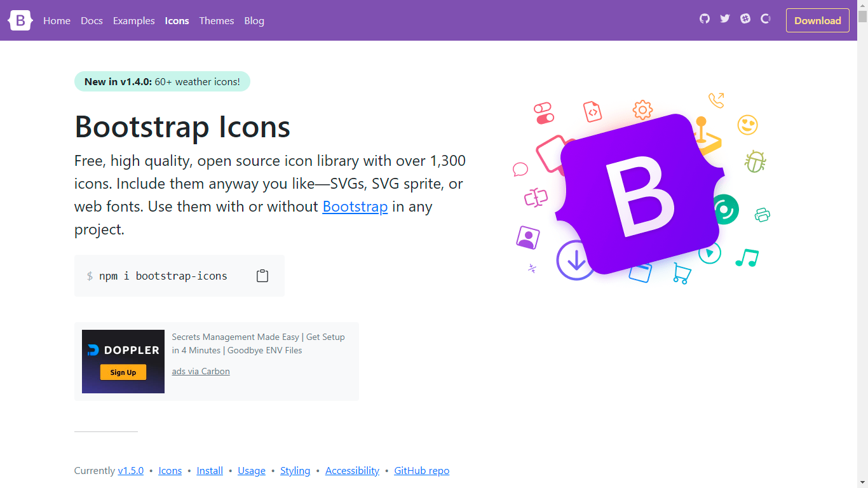The width and height of the screenshot is (868, 488).
Task: Open Blog in the navbar
Action: click(254, 20)
